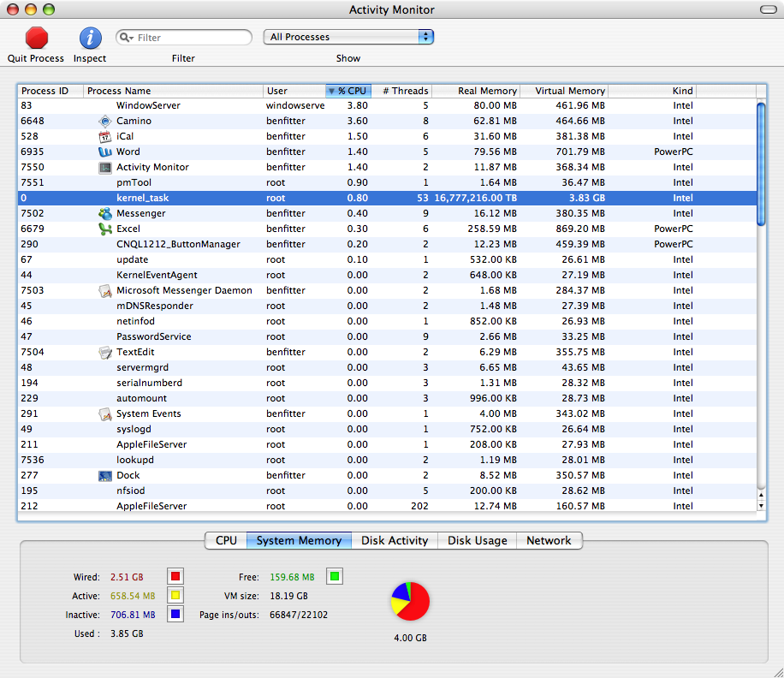Switch to the CPU tab
Screen dimensions: 784x678
click(226, 540)
